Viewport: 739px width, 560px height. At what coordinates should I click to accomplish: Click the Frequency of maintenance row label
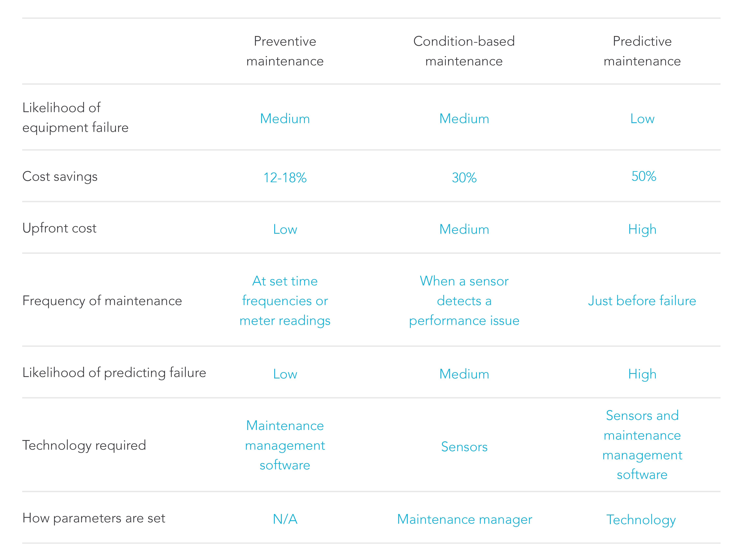click(102, 301)
